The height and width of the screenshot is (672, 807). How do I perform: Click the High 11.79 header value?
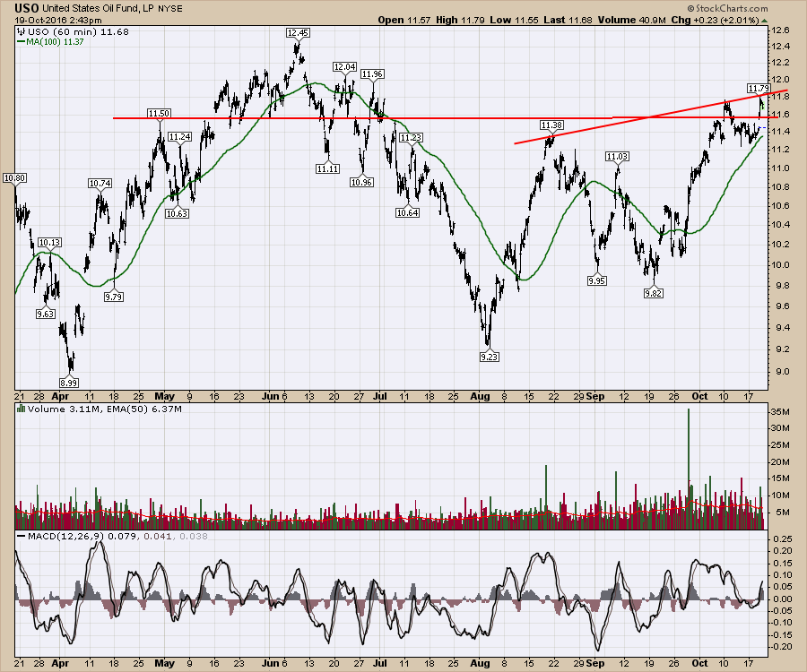(460, 20)
